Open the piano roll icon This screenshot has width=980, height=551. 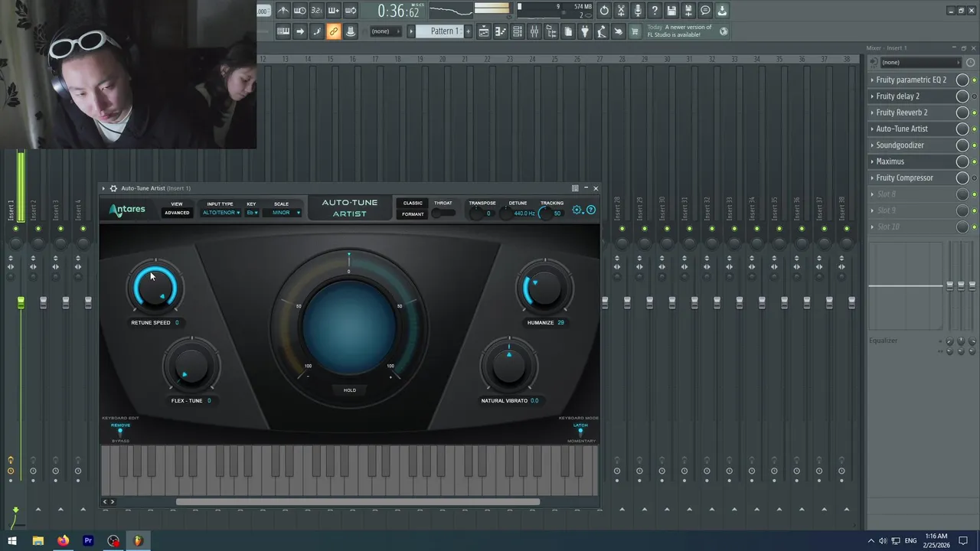(x=501, y=31)
